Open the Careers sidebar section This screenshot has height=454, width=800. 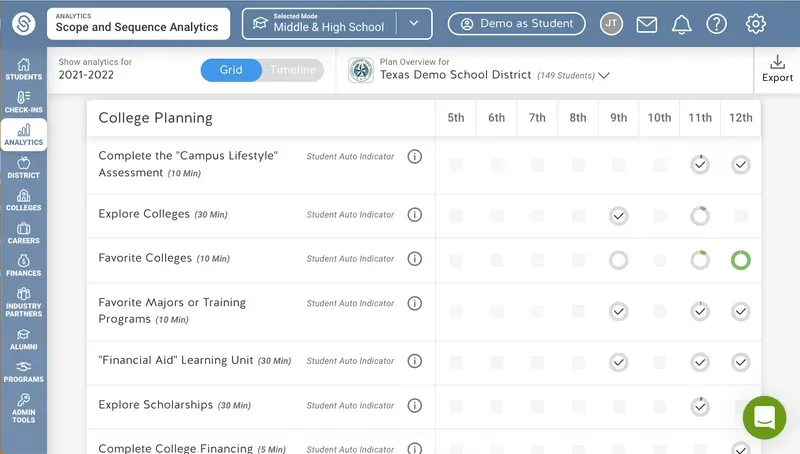pyautogui.click(x=23, y=233)
